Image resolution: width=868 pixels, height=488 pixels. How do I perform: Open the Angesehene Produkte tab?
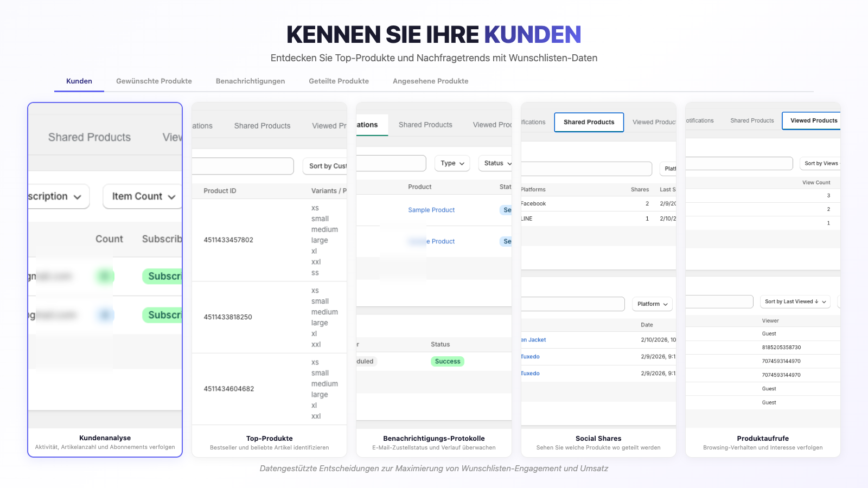click(430, 81)
